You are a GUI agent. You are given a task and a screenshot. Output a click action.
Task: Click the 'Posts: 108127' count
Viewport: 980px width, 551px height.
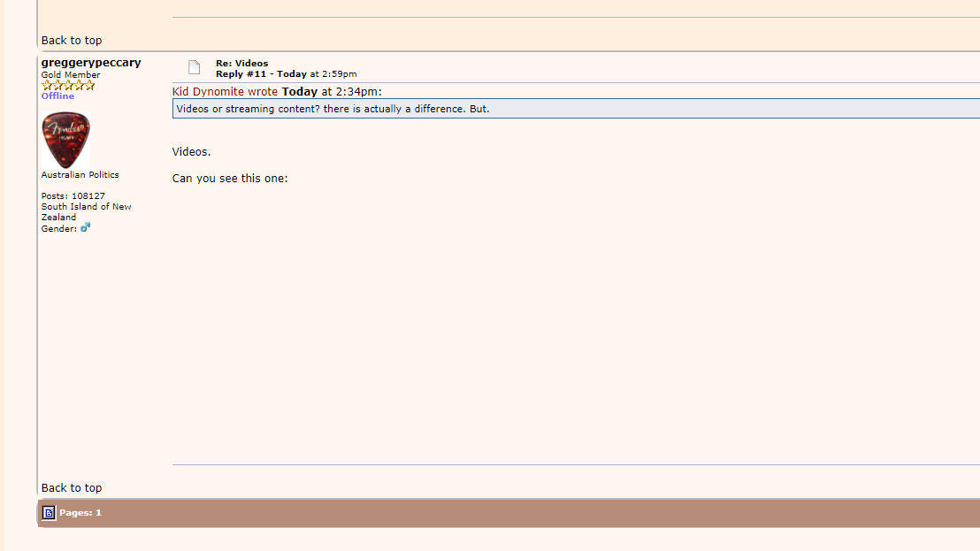pyautogui.click(x=73, y=196)
